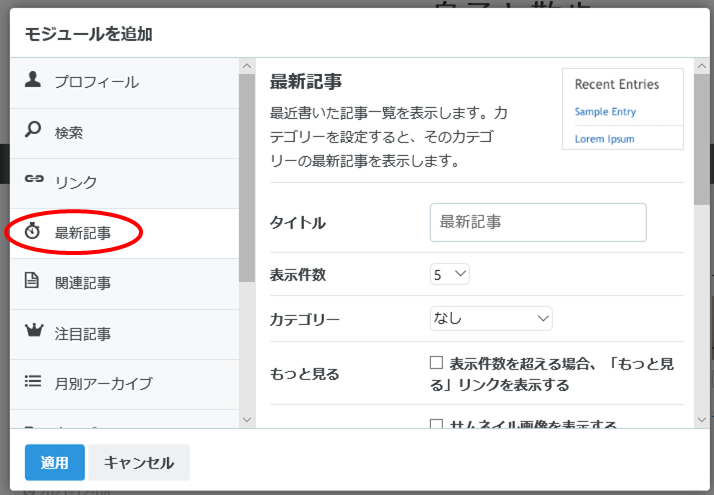Click the chain link icon
Viewport: 714px width, 495px height.
coord(34,179)
